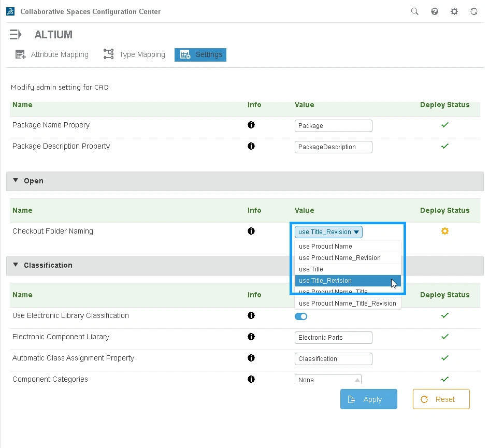The height and width of the screenshot is (448, 489).
Task: Click the Reset button
Action: click(441, 399)
